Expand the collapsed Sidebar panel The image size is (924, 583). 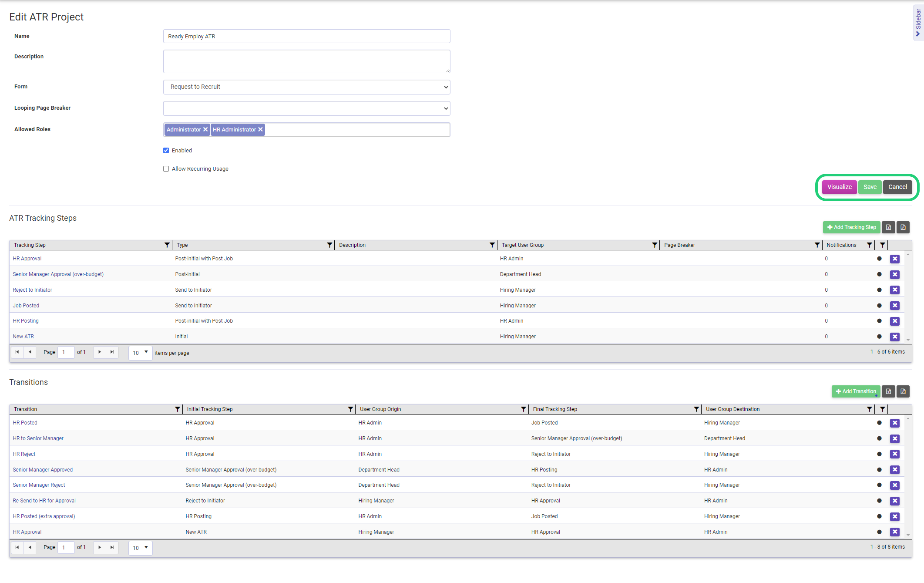(x=917, y=22)
